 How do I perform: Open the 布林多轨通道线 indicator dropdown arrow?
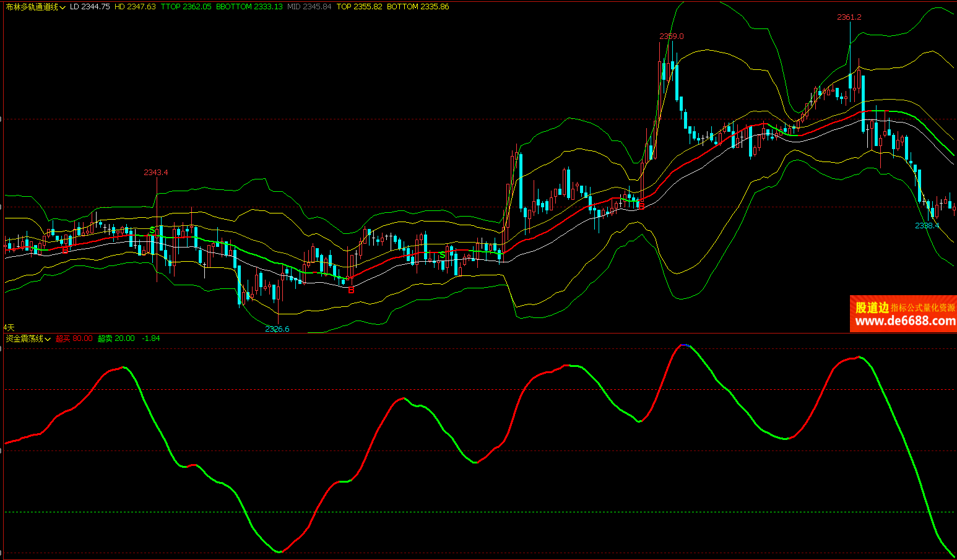click(x=63, y=7)
